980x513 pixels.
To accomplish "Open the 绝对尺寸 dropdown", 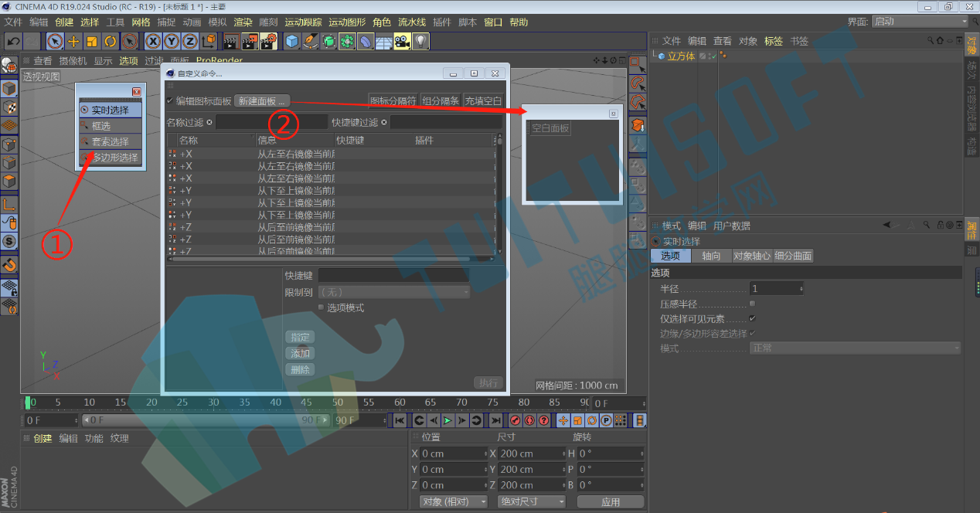I will (532, 501).
